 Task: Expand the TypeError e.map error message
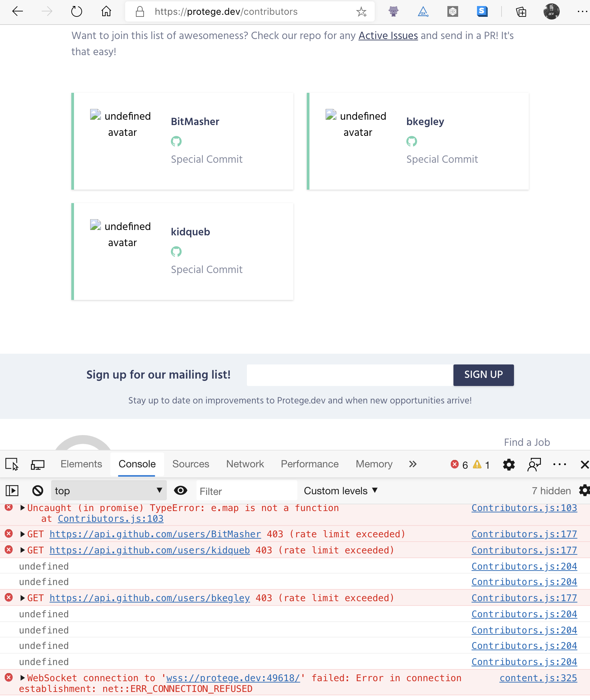(22, 508)
